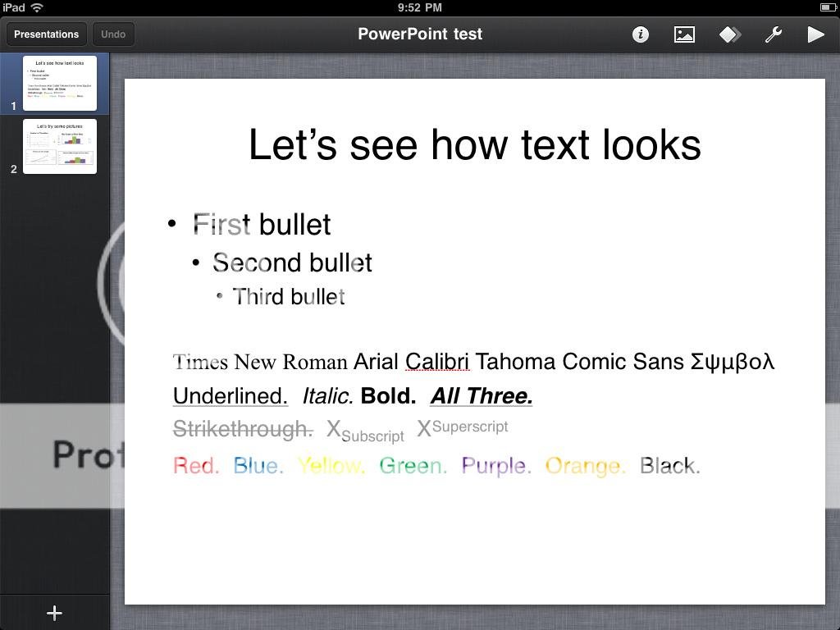Tap the misspelled word "Calibri"

click(437, 362)
